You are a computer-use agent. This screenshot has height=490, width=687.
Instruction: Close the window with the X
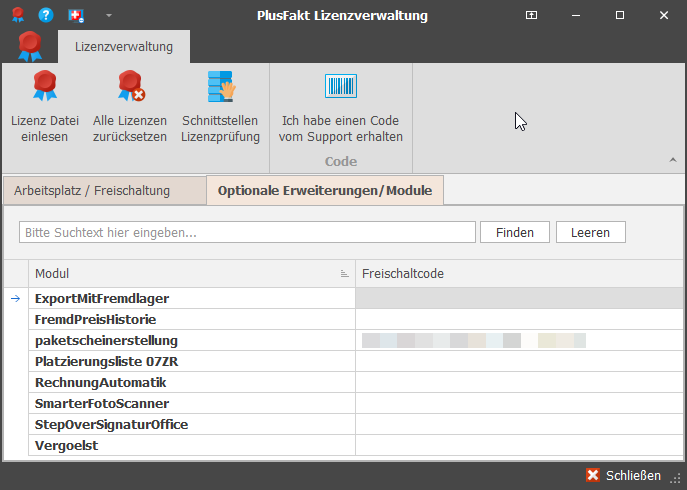tap(664, 15)
